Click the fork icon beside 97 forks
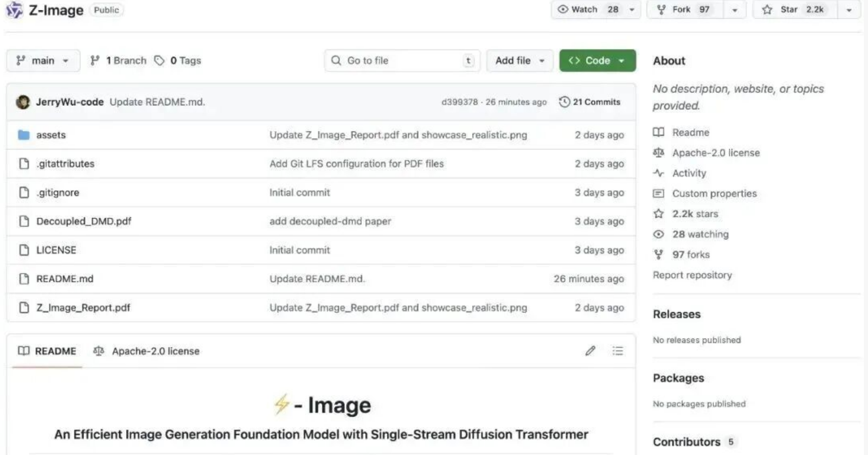This screenshot has height=455, width=868. pyautogui.click(x=659, y=255)
